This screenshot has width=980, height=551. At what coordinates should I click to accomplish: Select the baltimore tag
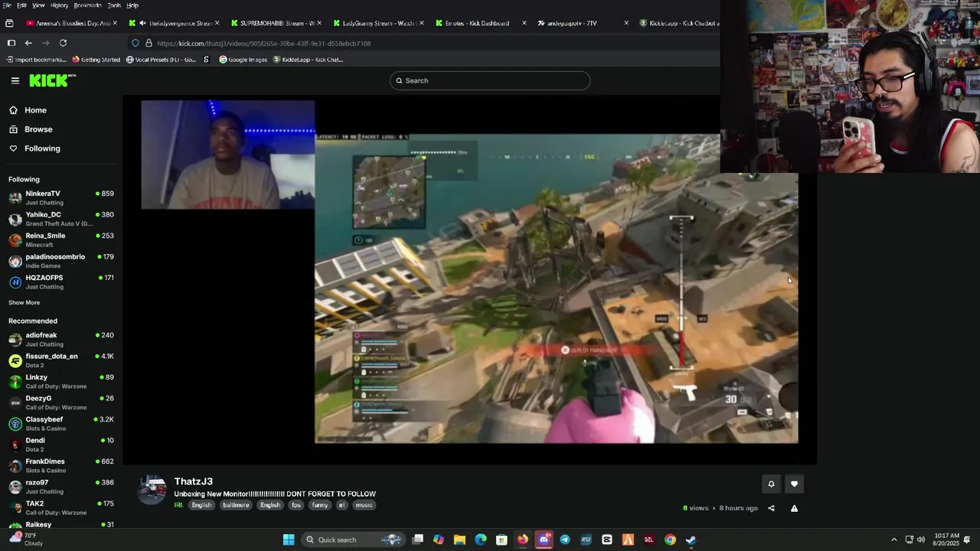(236, 505)
